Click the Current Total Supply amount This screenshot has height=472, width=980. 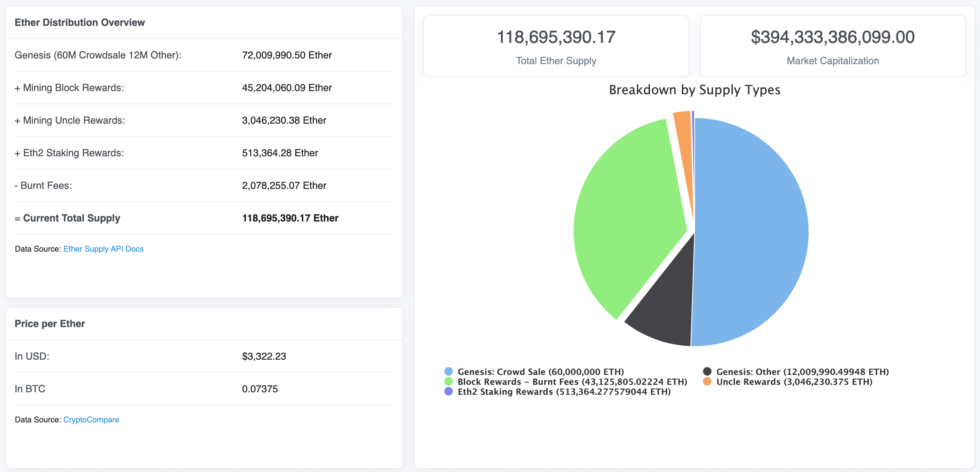[x=290, y=218]
